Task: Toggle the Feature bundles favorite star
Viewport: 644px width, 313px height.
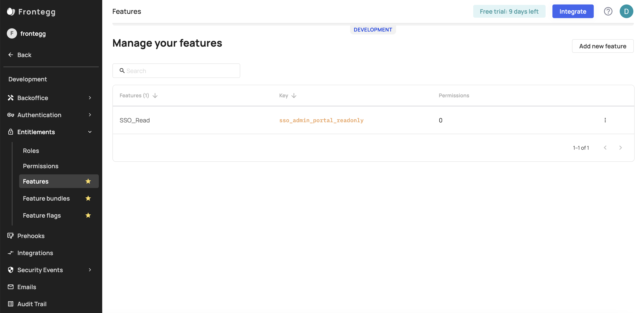Action: [88, 198]
